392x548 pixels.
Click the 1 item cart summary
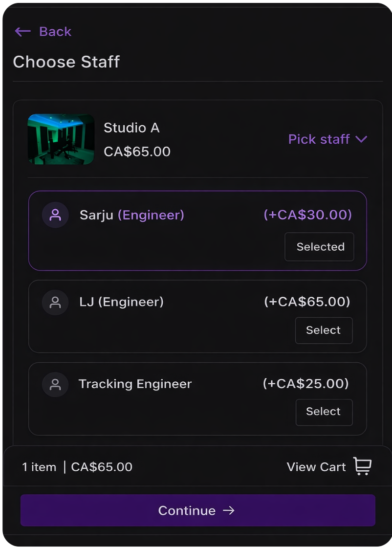click(39, 467)
